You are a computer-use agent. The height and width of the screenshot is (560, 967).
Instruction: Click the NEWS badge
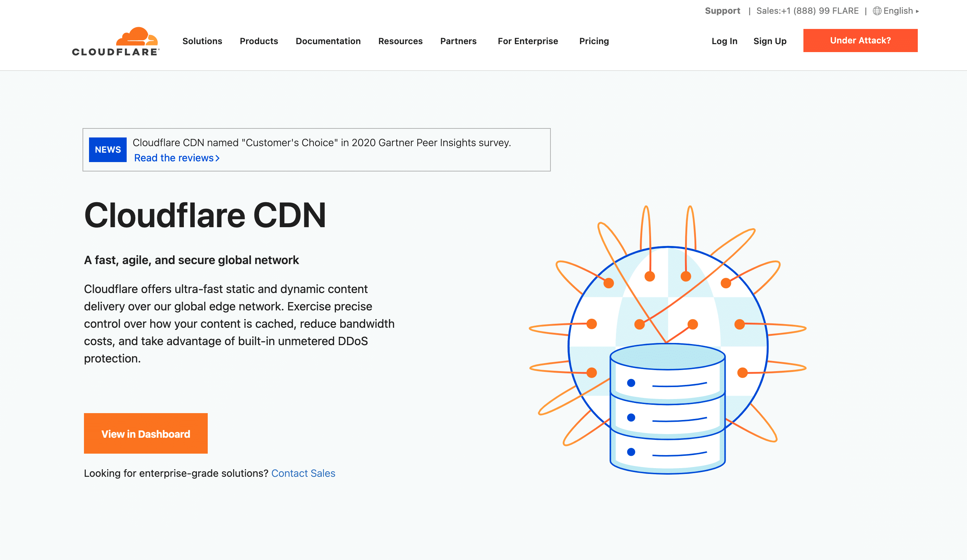[108, 150]
